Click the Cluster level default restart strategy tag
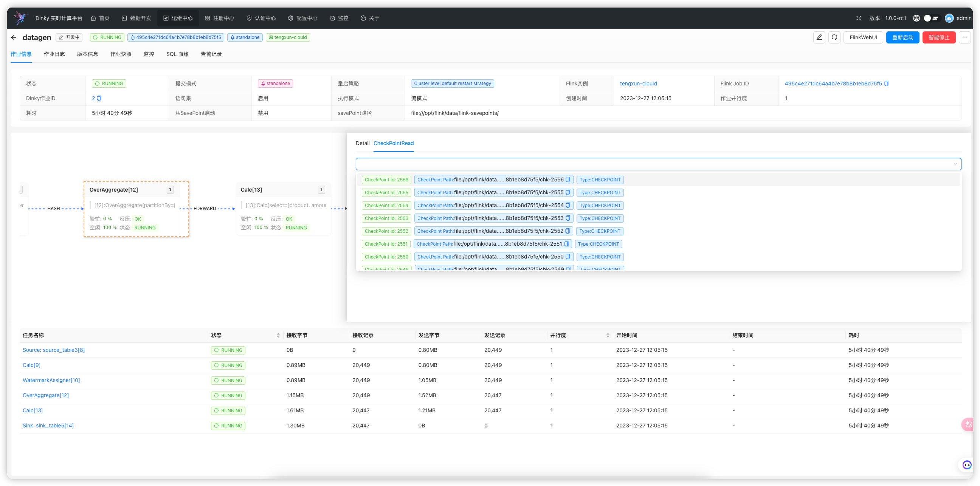Image resolution: width=980 pixels, height=486 pixels. (452, 84)
